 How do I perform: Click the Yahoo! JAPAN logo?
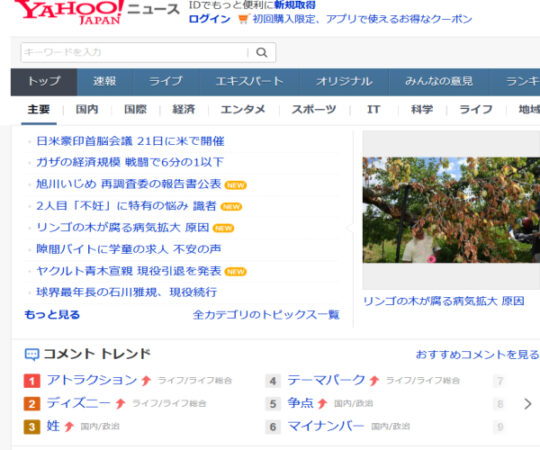pos(69,12)
